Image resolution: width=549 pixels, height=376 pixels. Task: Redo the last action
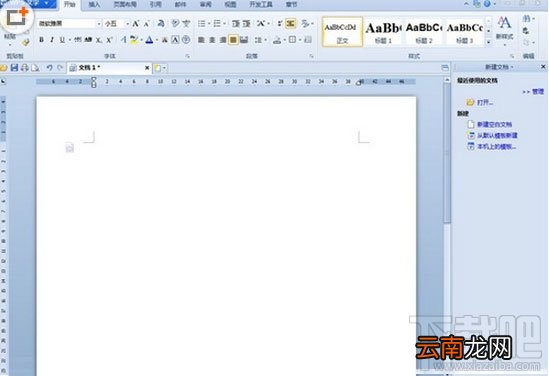click(x=60, y=68)
